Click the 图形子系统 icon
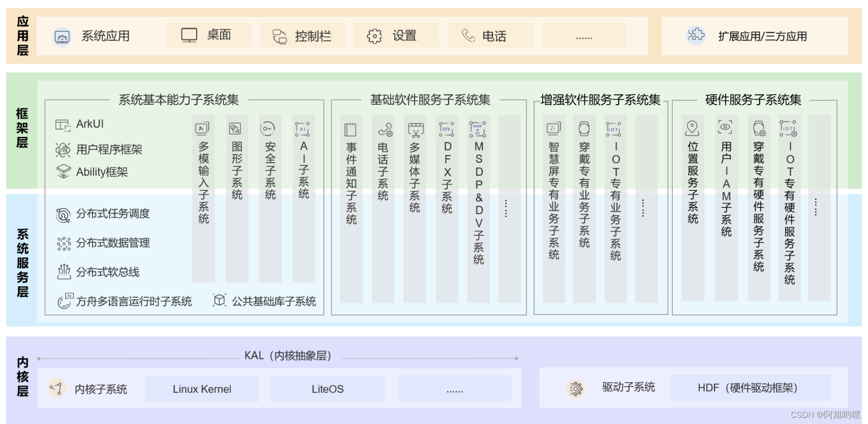 (x=235, y=128)
